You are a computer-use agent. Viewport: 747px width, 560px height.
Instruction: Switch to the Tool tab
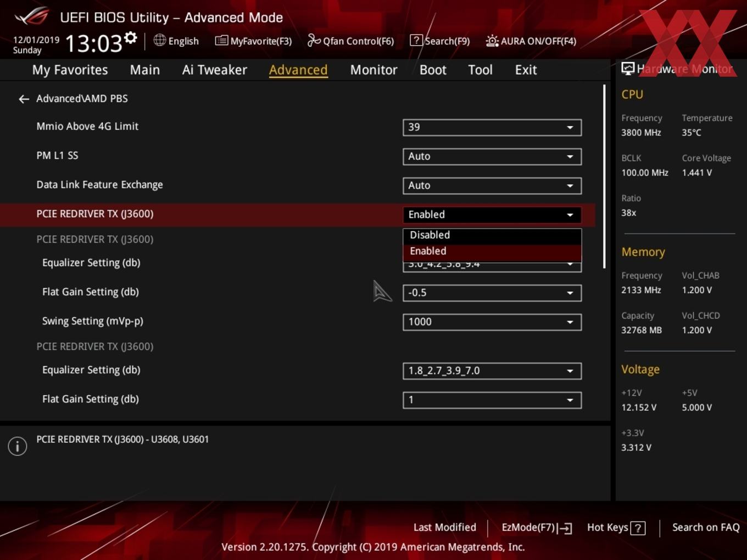[480, 70]
